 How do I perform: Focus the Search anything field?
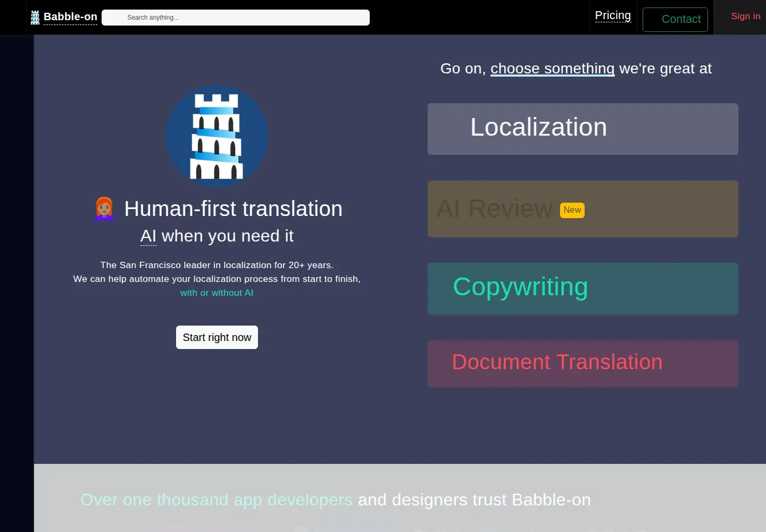click(x=236, y=18)
